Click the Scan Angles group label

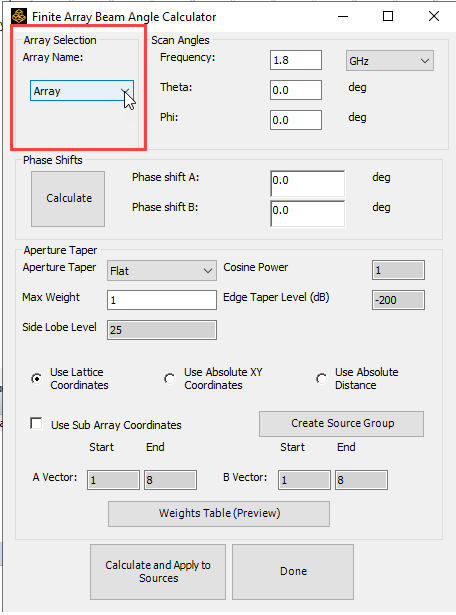180,40
